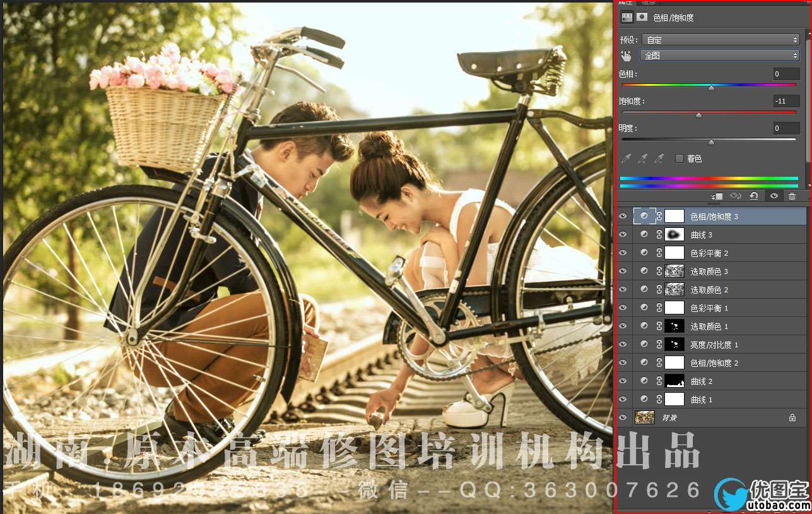
Task: Click the reset to adjustment defaults icon
Action: [x=754, y=196]
